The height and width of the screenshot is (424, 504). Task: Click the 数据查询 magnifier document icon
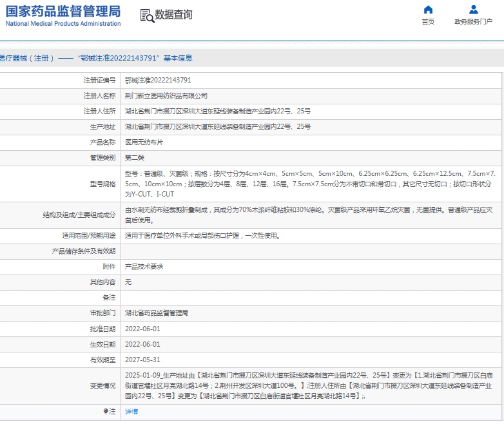[x=146, y=15]
